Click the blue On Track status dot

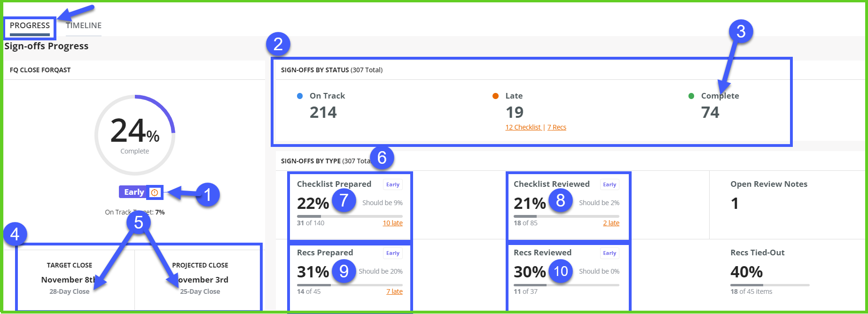pyautogui.click(x=300, y=96)
